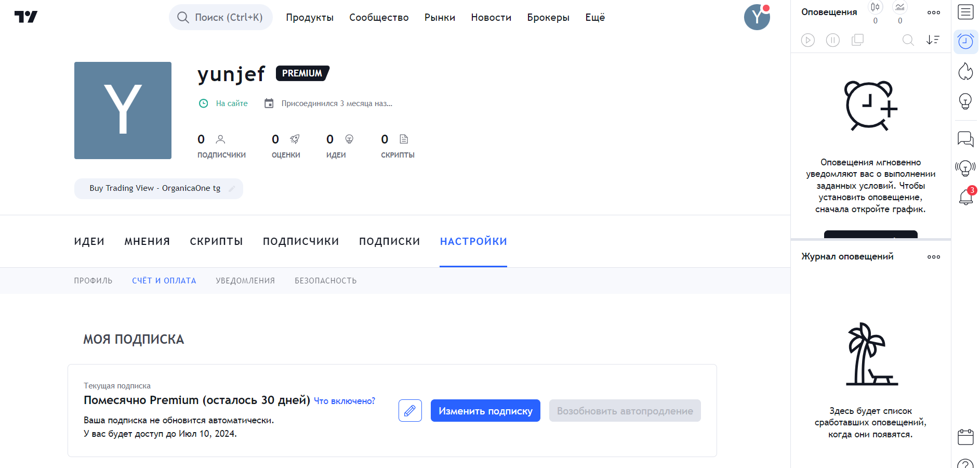Open the hotlists flame icon panel
The width and height of the screenshot is (980, 468).
(x=965, y=71)
